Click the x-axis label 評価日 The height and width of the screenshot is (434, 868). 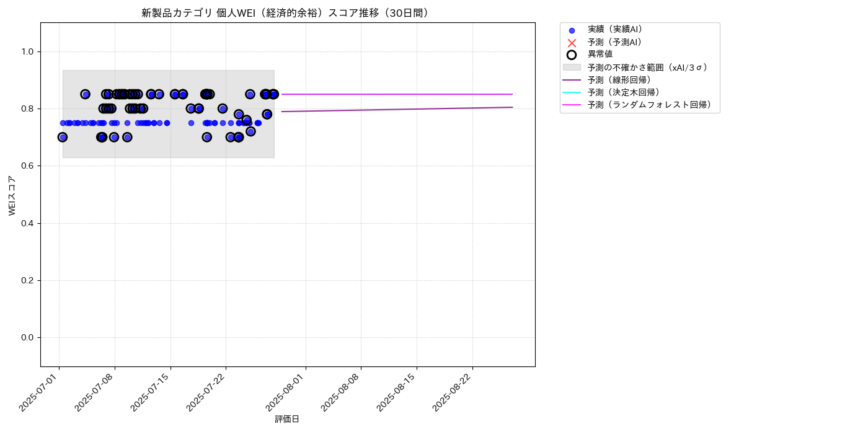tap(287, 420)
